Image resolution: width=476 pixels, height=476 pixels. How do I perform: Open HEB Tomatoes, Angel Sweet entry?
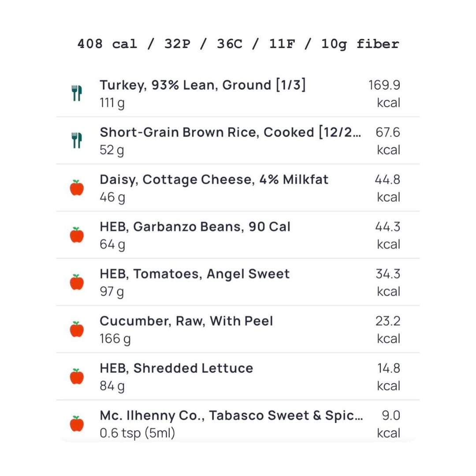(x=194, y=274)
